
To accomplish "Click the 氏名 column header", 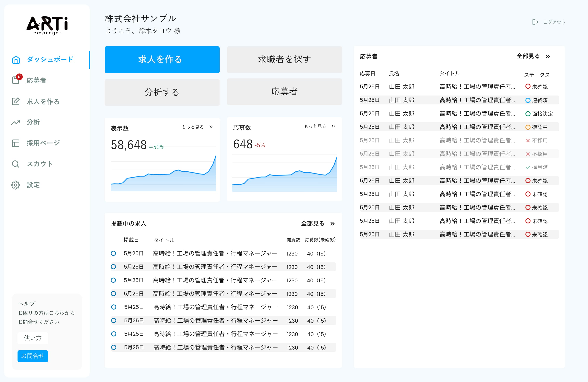I will click(x=394, y=73).
